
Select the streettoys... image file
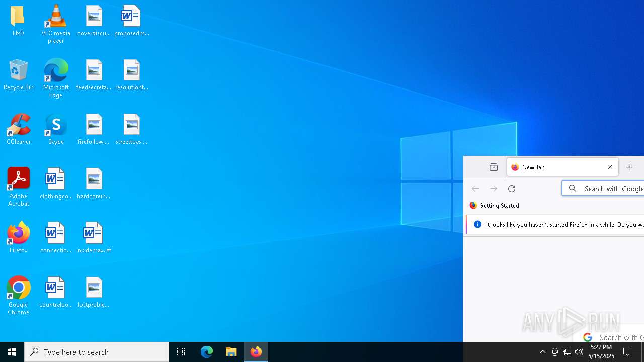click(x=131, y=129)
